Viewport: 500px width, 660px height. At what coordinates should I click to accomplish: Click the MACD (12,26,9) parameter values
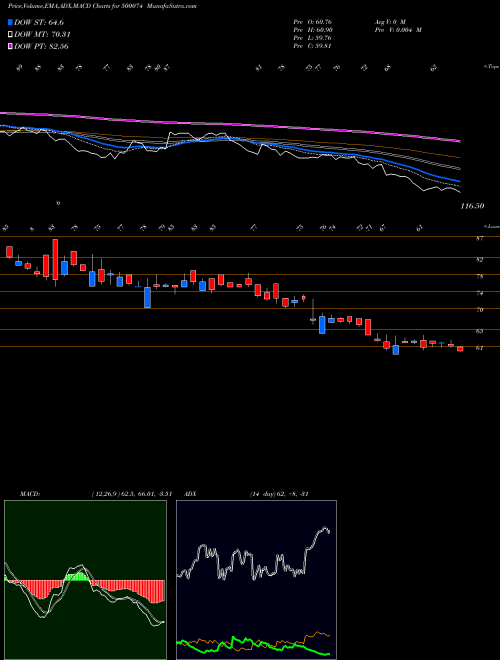131,494
